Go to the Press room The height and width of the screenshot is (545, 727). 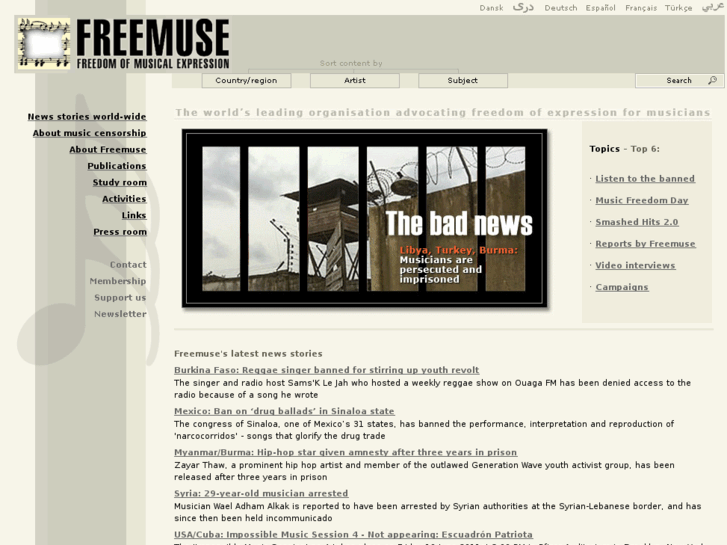120,232
